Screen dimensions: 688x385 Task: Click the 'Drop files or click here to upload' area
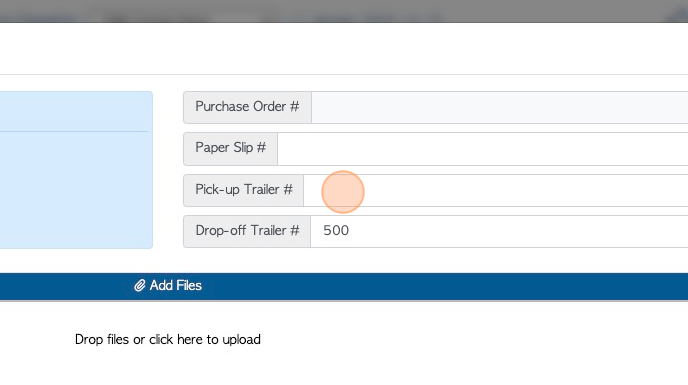click(168, 339)
